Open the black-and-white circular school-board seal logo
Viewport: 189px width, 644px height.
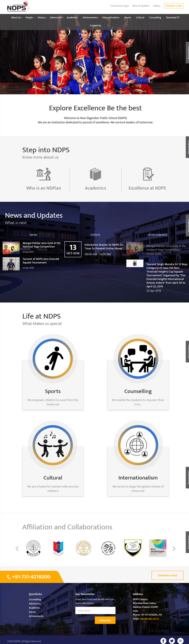(x=33, y=548)
